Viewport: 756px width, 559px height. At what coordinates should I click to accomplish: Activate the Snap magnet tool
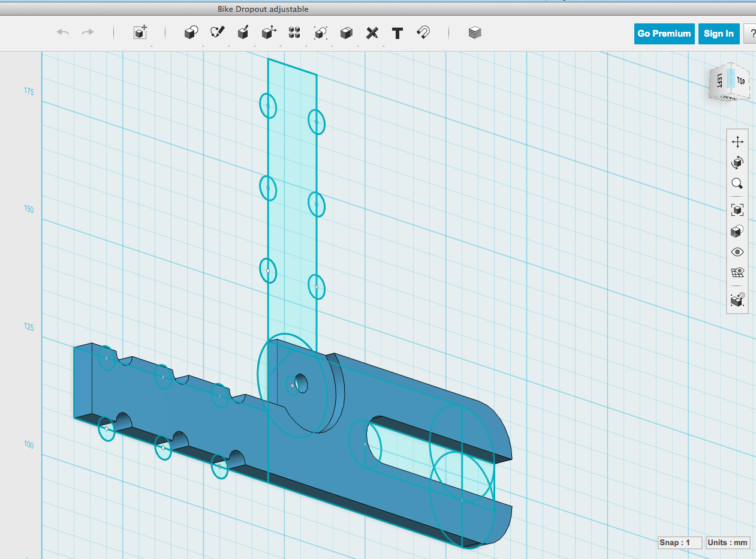click(x=423, y=33)
